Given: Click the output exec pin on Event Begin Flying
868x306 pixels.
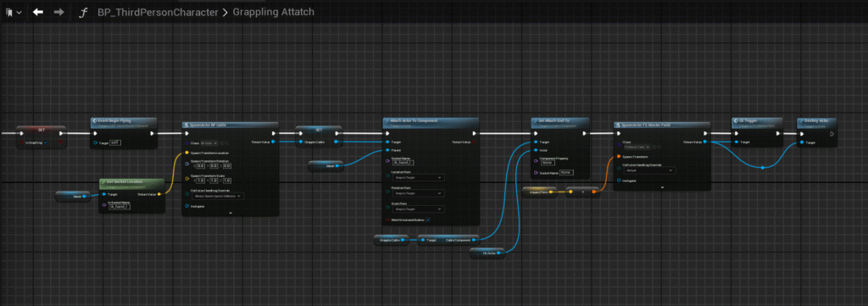Looking at the screenshot, I should [153, 133].
